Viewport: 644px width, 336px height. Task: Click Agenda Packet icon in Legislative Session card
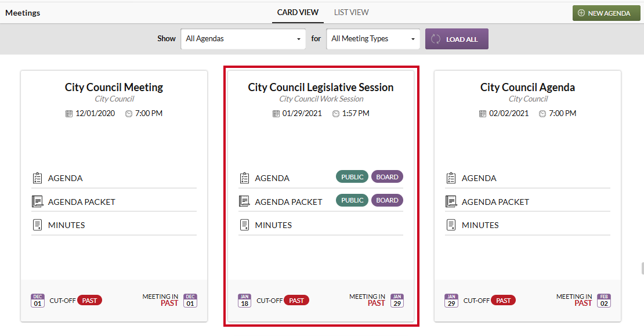click(x=244, y=201)
